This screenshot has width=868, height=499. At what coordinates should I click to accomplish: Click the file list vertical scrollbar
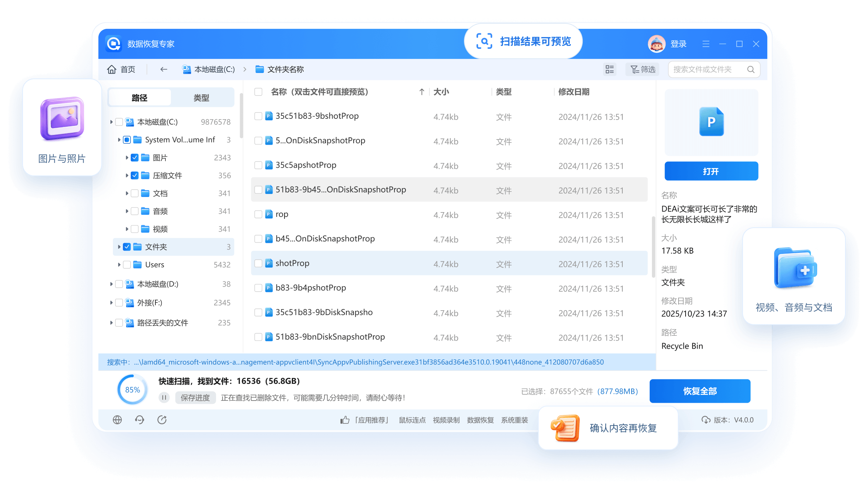point(653,247)
